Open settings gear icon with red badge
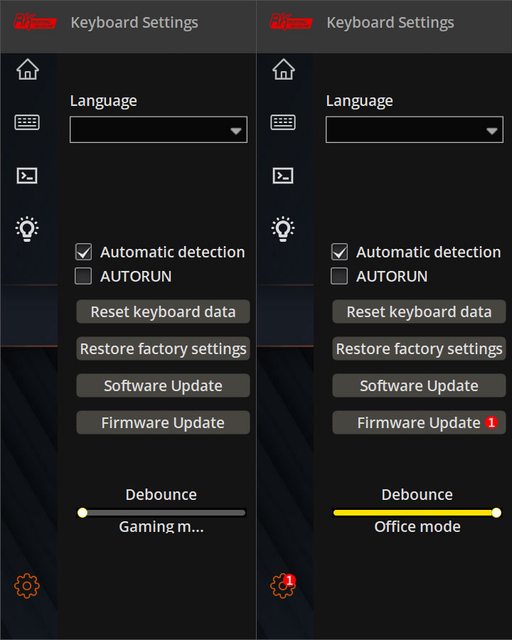Screen dimensions: 512x640 coord(283,586)
